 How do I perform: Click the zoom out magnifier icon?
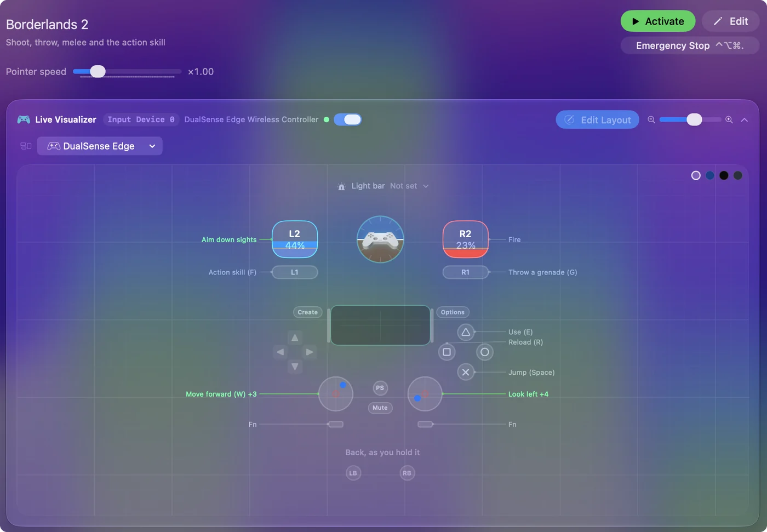651,120
